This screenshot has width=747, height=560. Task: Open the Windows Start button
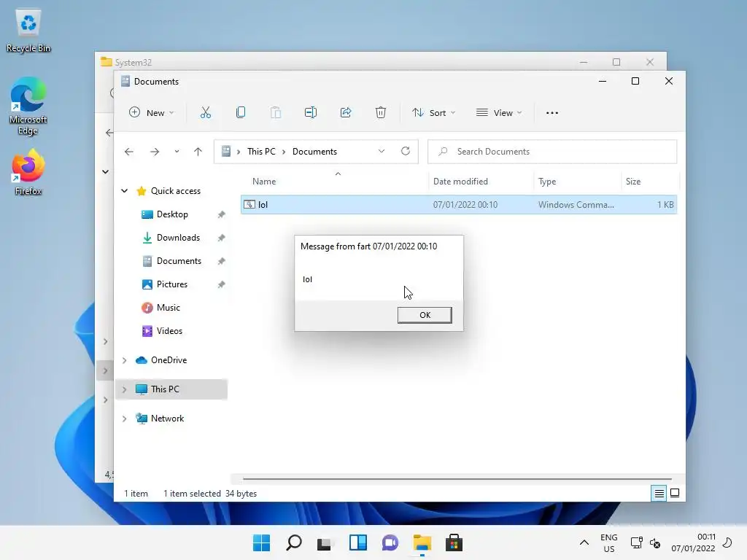tap(261, 542)
